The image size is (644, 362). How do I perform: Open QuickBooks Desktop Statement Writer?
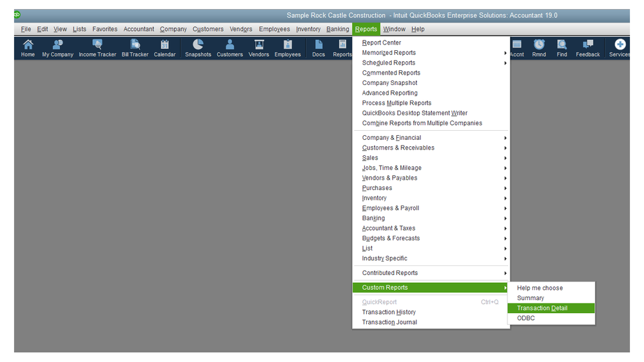point(431,113)
